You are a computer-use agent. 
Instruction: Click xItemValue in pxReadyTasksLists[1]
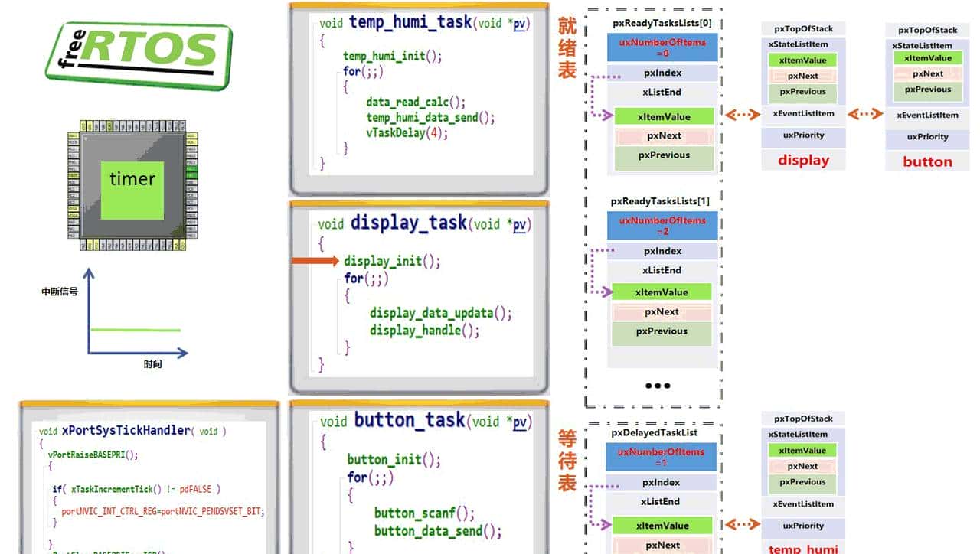pyautogui.click(x=661, y=292)
